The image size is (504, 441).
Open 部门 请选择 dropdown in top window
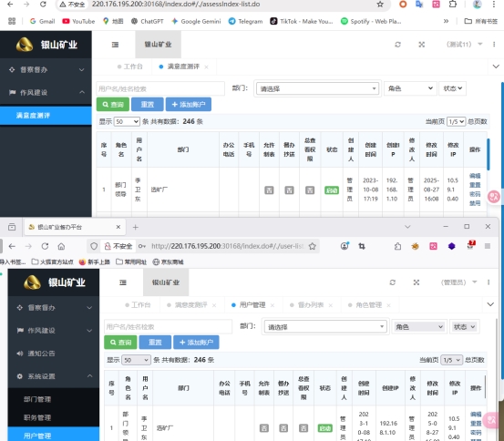pos(317,88)
